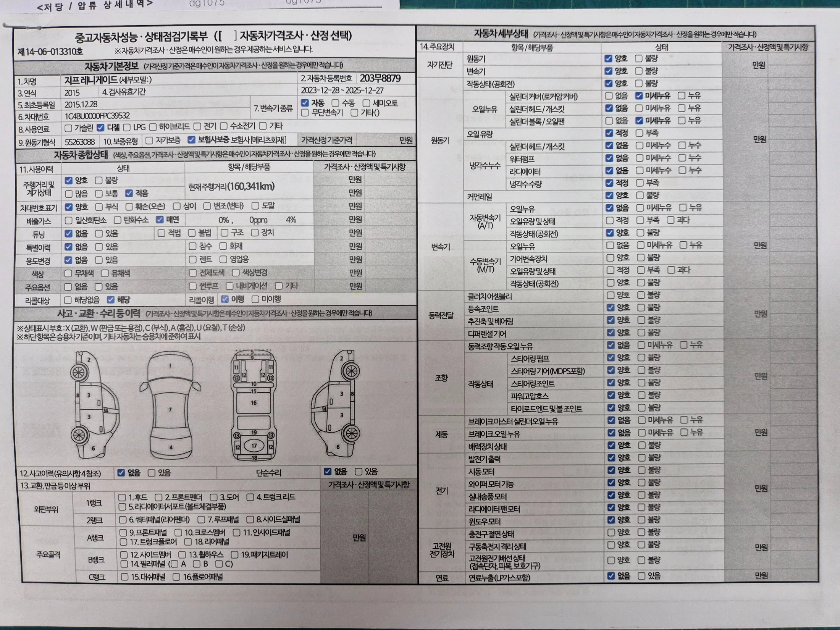
Task: Tick the 1.후드 outer panel checkbox
Action: (122, 497)
